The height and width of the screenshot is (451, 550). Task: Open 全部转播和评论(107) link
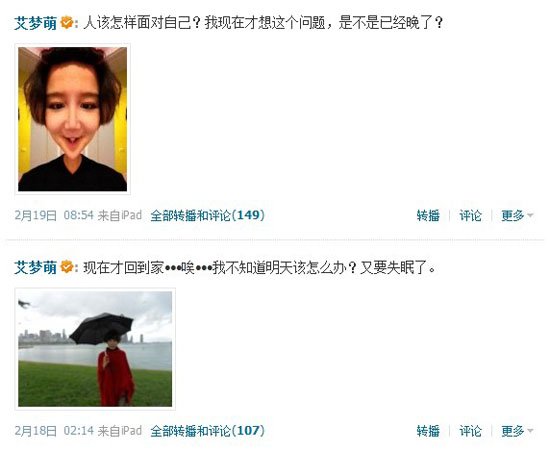click(x=207, y=431)
